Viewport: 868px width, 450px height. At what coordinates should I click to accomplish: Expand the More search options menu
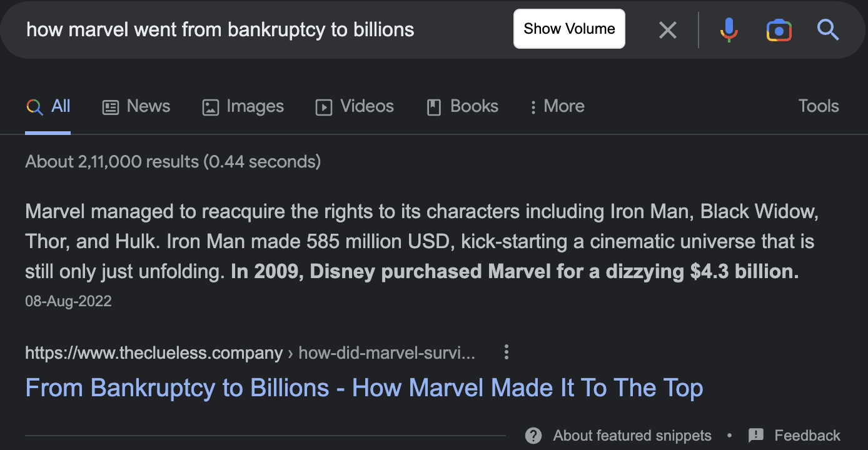[557, 106]
